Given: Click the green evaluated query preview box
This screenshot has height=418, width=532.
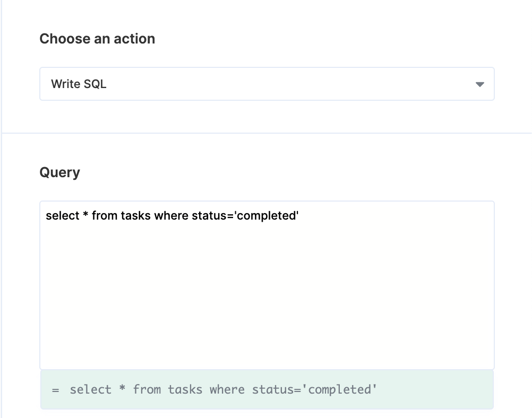Looking at the screenshot, I should tap(267, 389).
